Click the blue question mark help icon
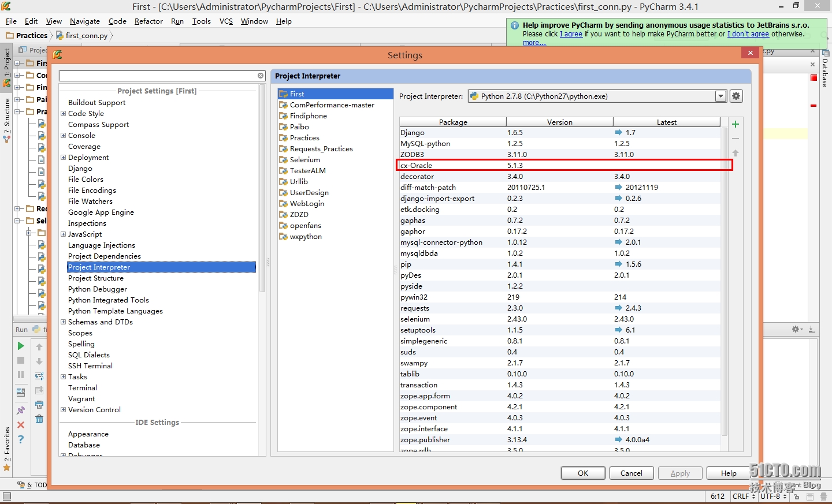This screenshot has height=504, width=832. [21, 439]
